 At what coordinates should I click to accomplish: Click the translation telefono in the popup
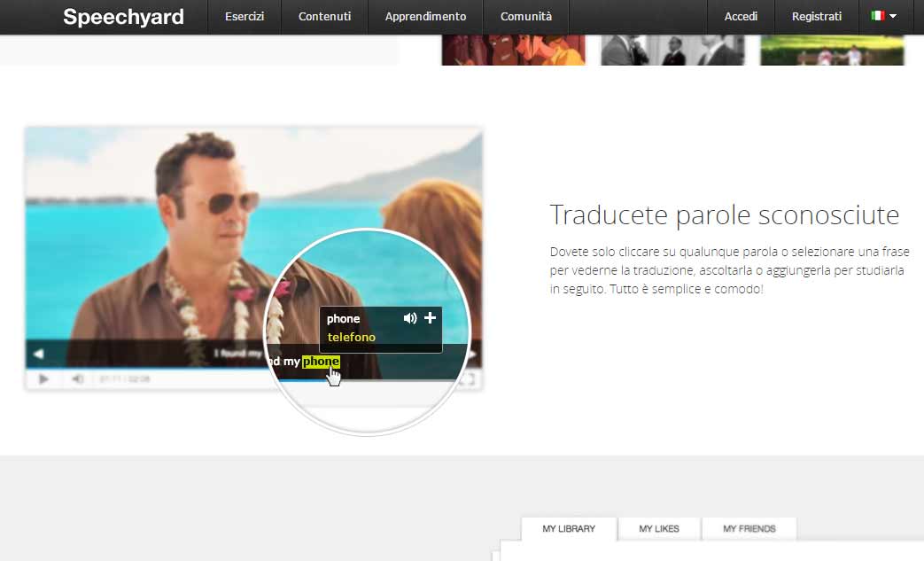pos(351,337)
